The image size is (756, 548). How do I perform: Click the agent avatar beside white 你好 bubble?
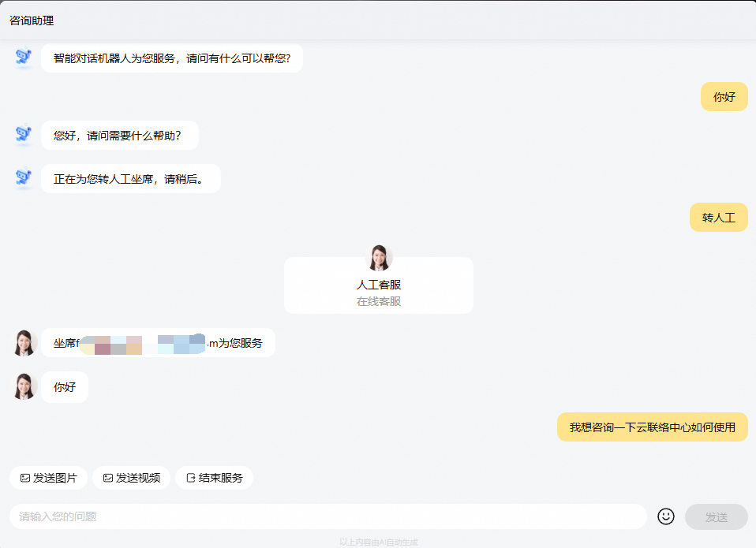[24, 386]
